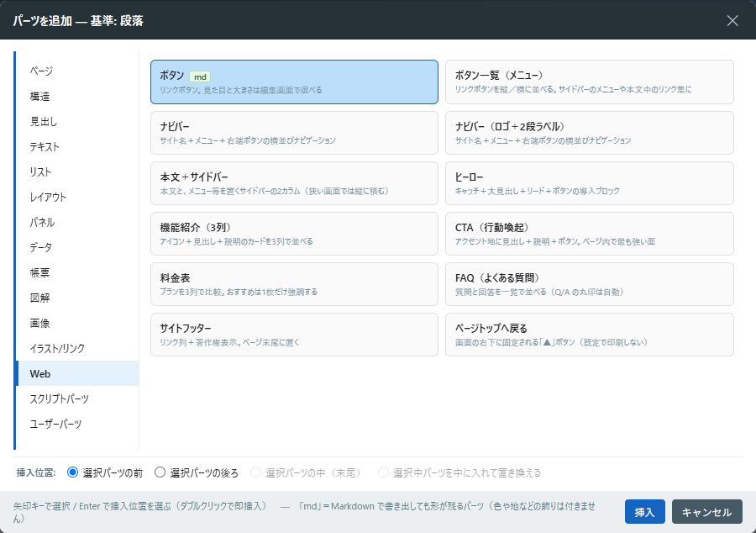Pick the 料金表 part card
The image size is (756, 533).
pyautogui.click(x=294, y=284)
